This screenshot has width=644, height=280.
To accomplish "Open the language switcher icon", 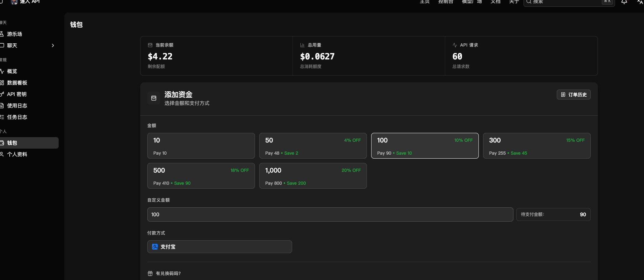I will 640,2.
